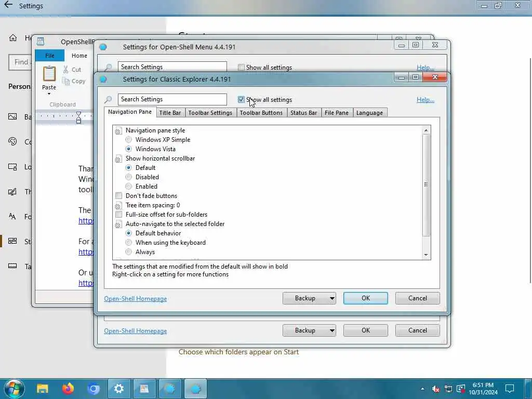Click the Background picture icon in Settings sidebar

[x=12, y=117]
